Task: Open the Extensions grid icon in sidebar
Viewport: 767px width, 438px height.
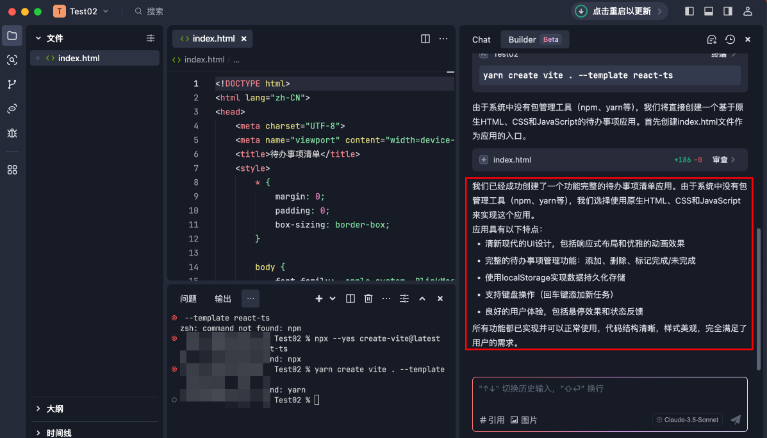Action: (12, 169)
